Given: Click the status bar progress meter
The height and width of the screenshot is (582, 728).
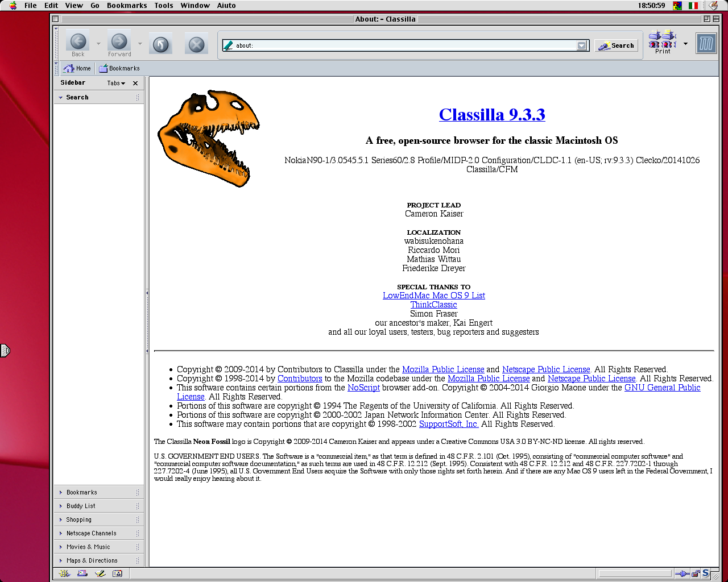Looking at the screenshot, I should click(635, 573).
